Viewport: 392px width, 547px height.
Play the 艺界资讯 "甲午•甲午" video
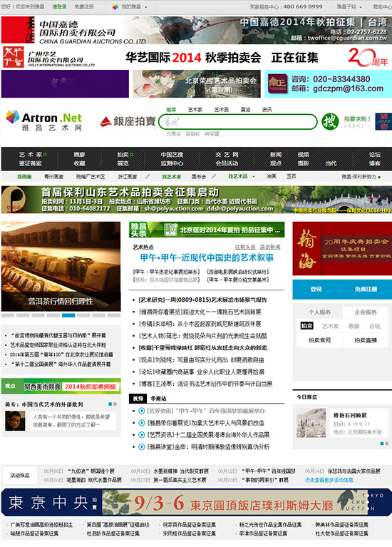click(x=142, y=411)
